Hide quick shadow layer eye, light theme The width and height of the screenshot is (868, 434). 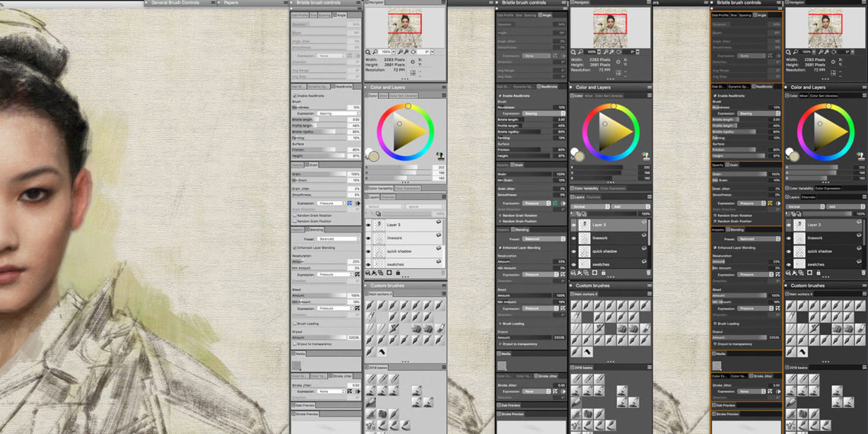(x=368, y=251)
